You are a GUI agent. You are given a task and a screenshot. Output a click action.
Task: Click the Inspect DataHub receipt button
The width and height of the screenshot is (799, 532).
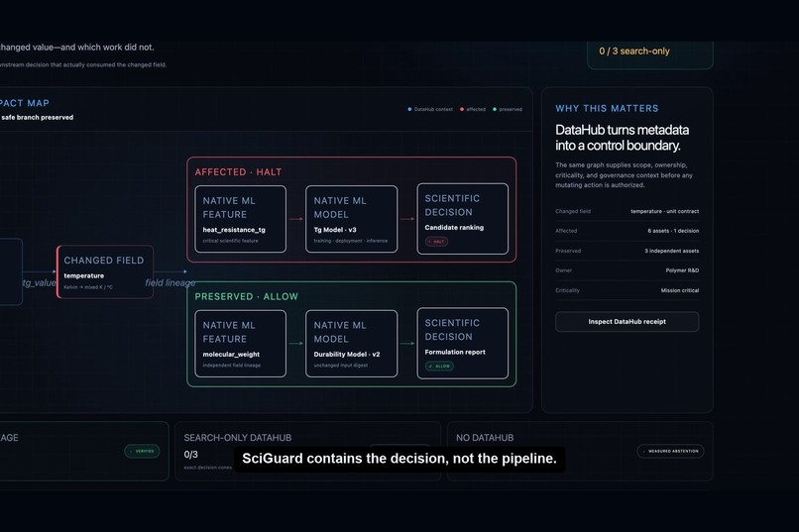(x=627, y=322)
